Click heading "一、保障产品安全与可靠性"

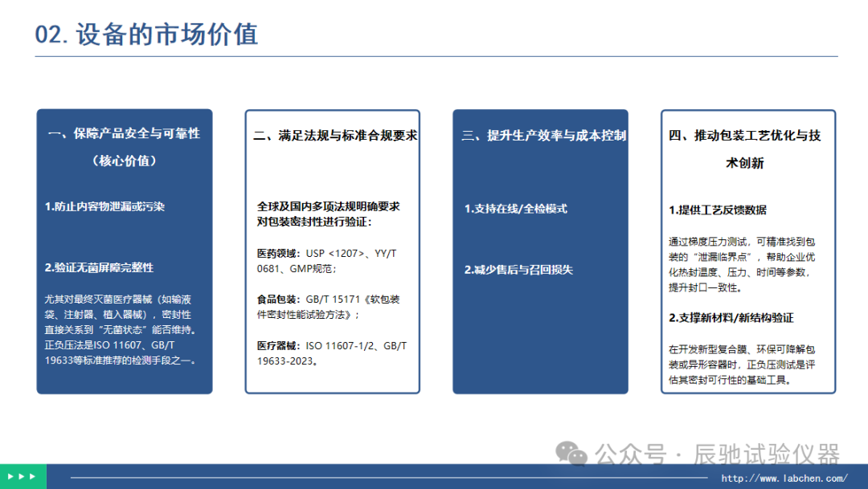(x=124, y=133)
